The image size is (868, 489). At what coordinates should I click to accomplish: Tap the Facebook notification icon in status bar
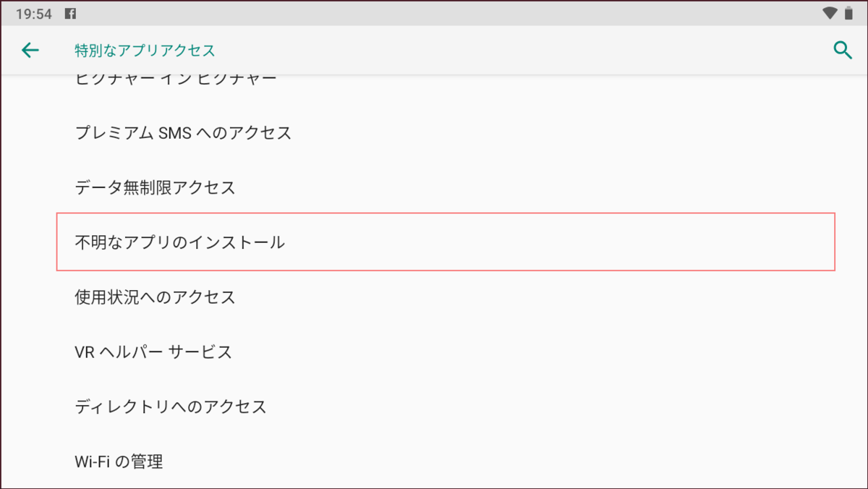pyautogui.click(x=71, y=14)
